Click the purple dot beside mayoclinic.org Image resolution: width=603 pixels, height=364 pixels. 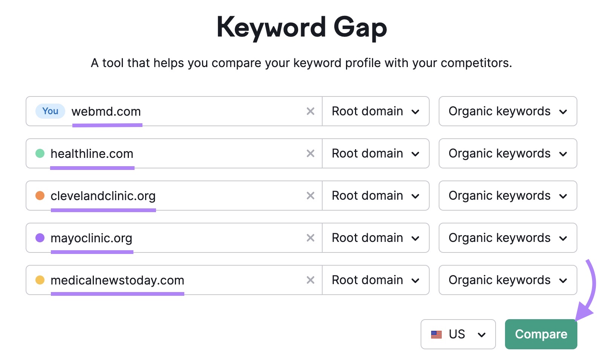[40, 238]
